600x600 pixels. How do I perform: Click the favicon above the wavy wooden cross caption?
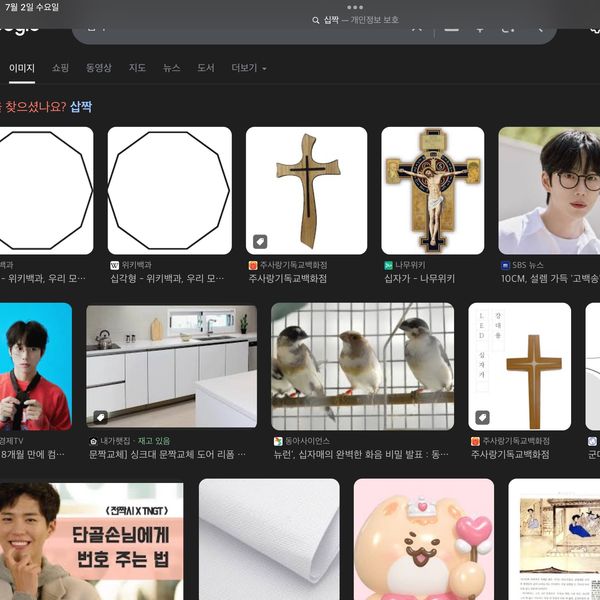tap(253, 265)
